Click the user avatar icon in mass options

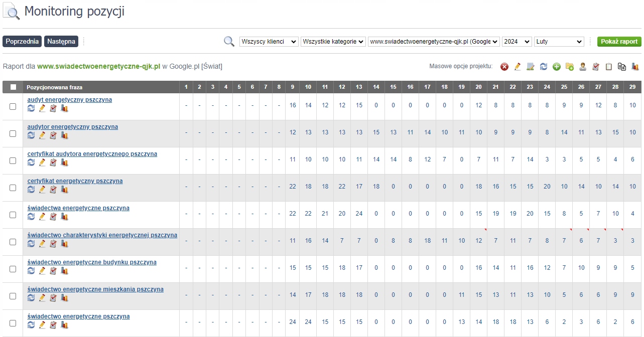(583, 67)
